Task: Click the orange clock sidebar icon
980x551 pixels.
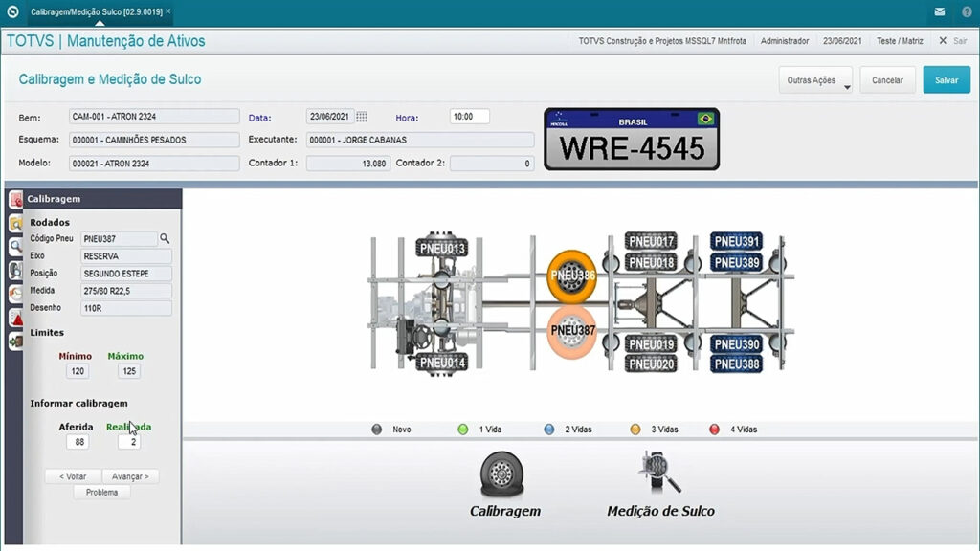Action: coord(15,295)
